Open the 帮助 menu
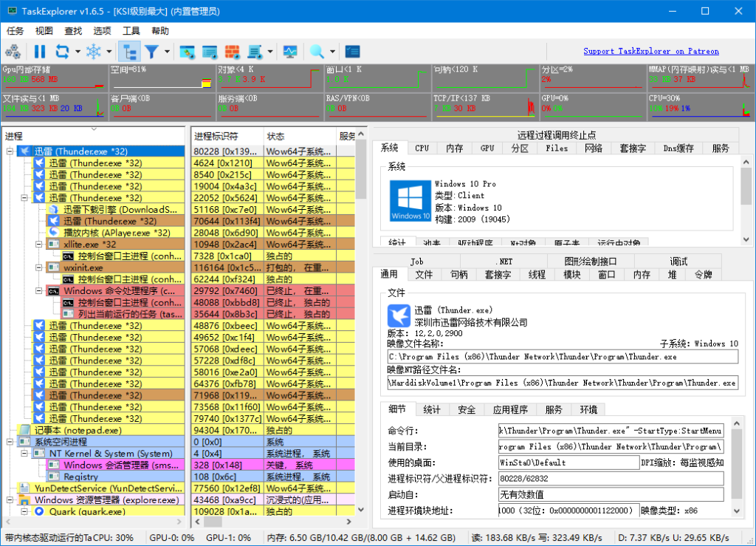Viewport: 756px width, 546px height. 159,31
